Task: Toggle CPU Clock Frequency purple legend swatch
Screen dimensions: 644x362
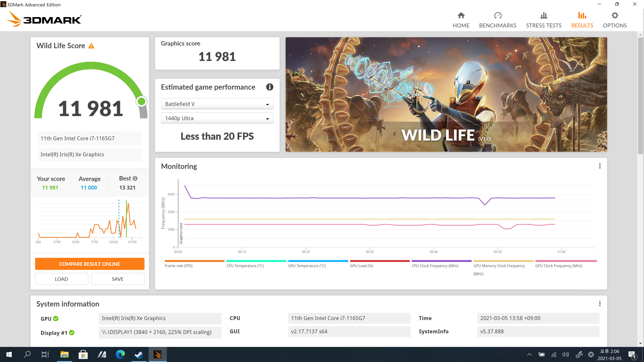Action: pyautogui.click(x=441, y=261)
